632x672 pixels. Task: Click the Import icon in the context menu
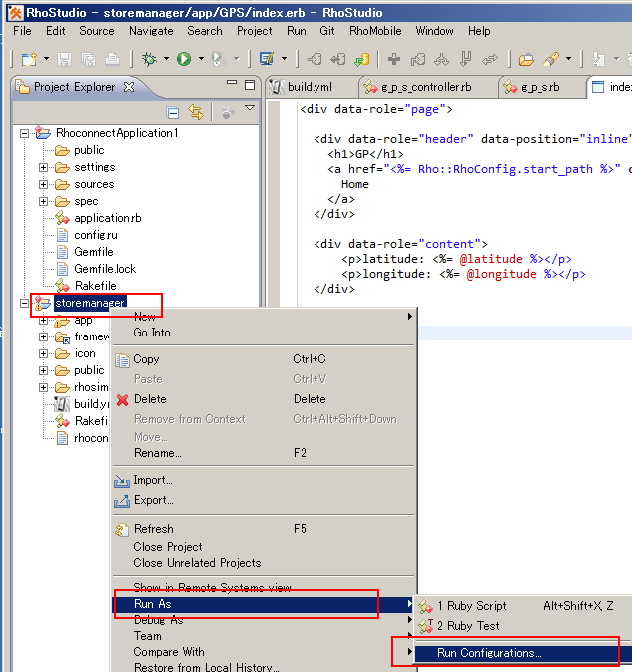122,481
